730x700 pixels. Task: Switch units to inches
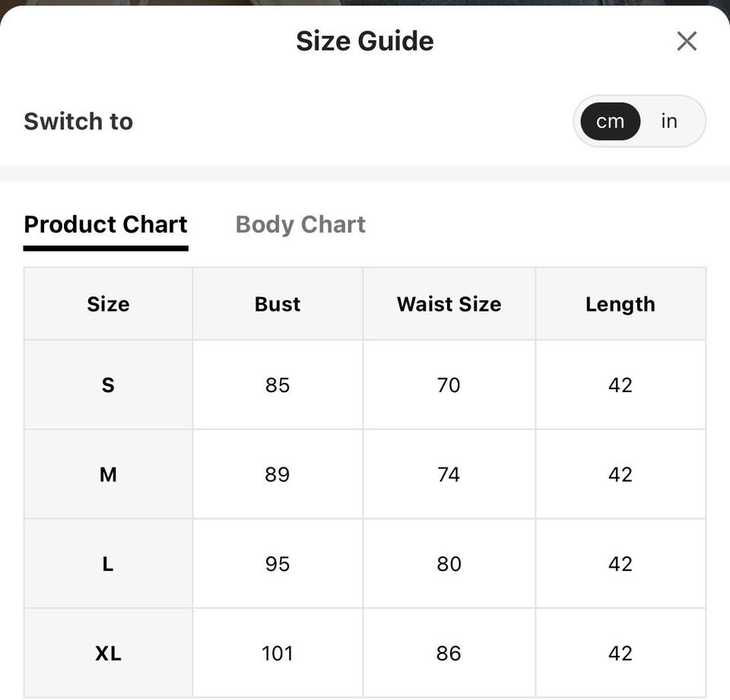[x=669, y=122]
